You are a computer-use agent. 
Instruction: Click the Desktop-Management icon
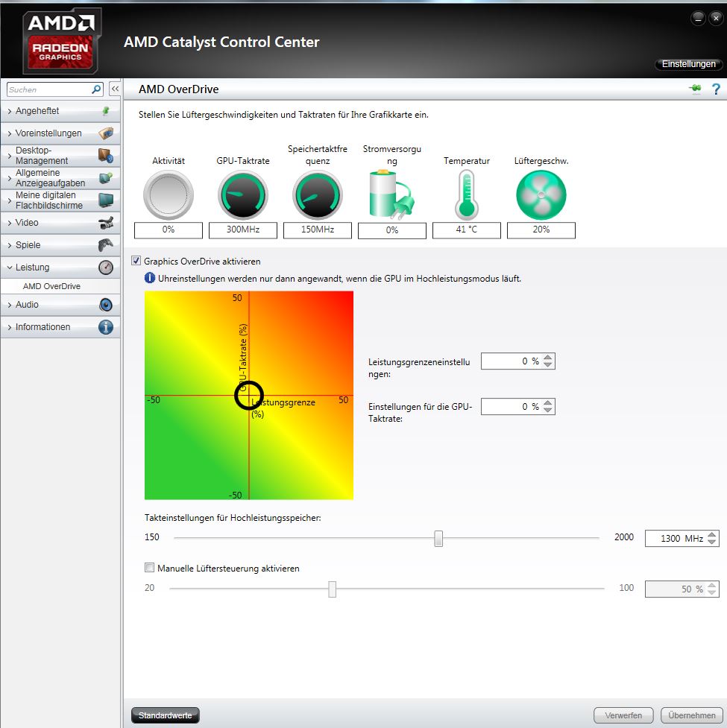[x=106, y=156]
